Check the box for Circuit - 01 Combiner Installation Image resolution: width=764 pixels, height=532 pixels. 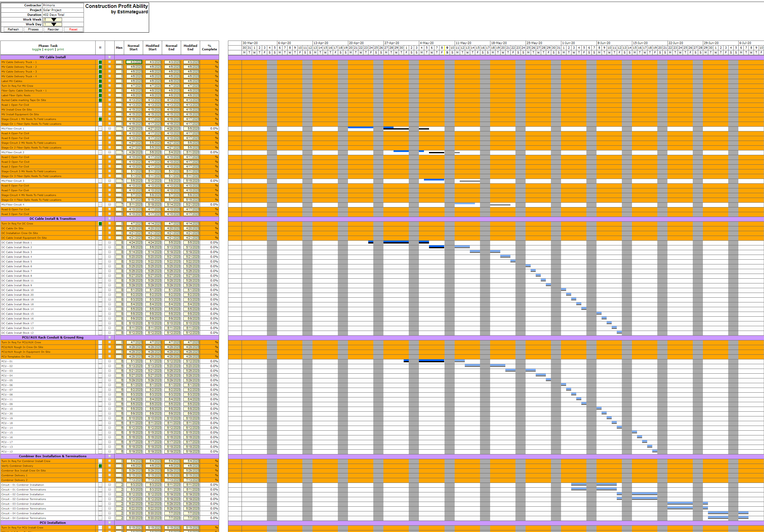110,485
